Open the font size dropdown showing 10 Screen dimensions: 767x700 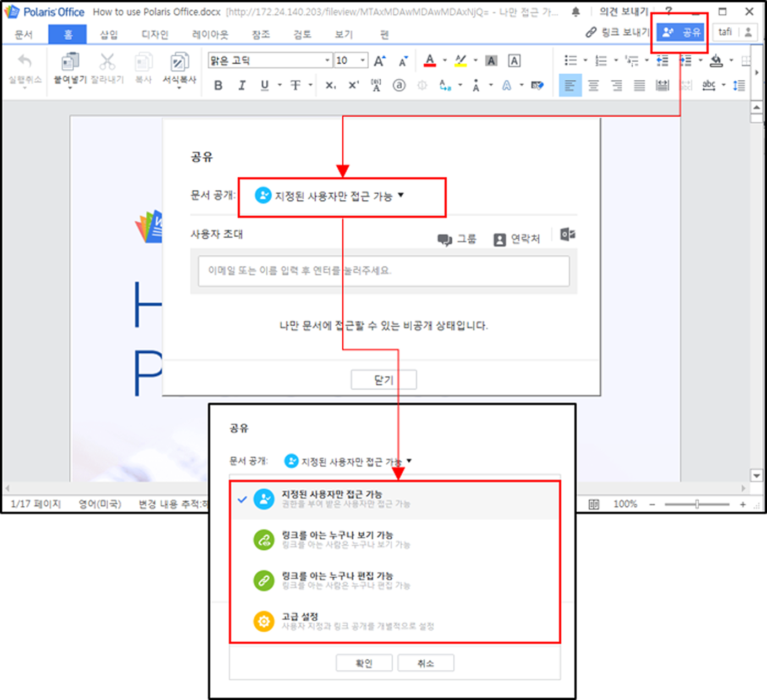363,61
